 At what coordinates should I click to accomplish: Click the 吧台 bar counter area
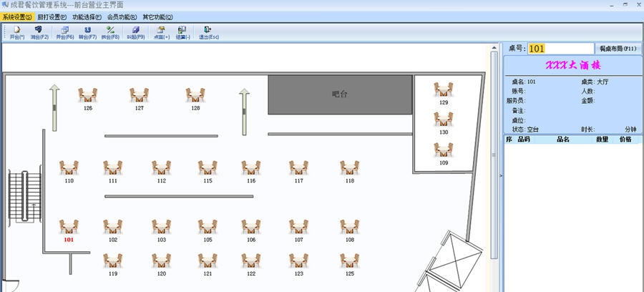tap(340, 94)
